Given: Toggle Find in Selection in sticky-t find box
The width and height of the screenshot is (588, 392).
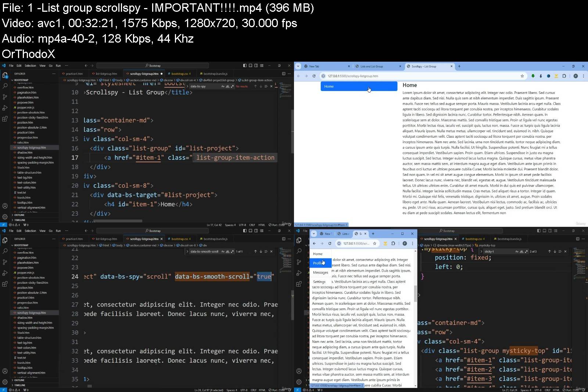Looking at the screenshot, I should pyautogui.click(x=560, y=251).
